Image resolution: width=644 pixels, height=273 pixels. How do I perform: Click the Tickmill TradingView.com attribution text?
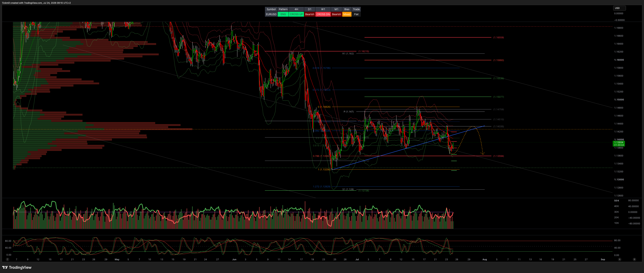point(36,3)
